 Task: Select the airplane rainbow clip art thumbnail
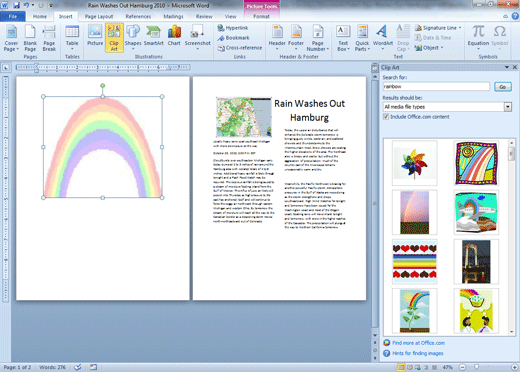pyautogui.click(x=476, y=212)
